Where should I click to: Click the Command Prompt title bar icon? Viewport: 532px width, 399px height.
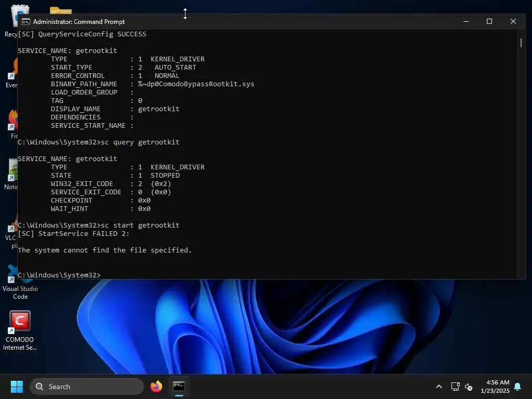click(26, 22)
